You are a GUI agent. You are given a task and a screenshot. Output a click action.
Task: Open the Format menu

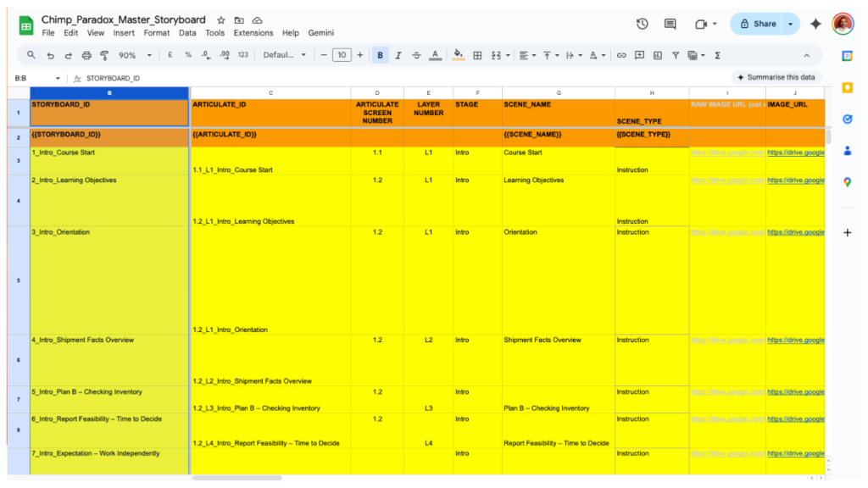157,33
